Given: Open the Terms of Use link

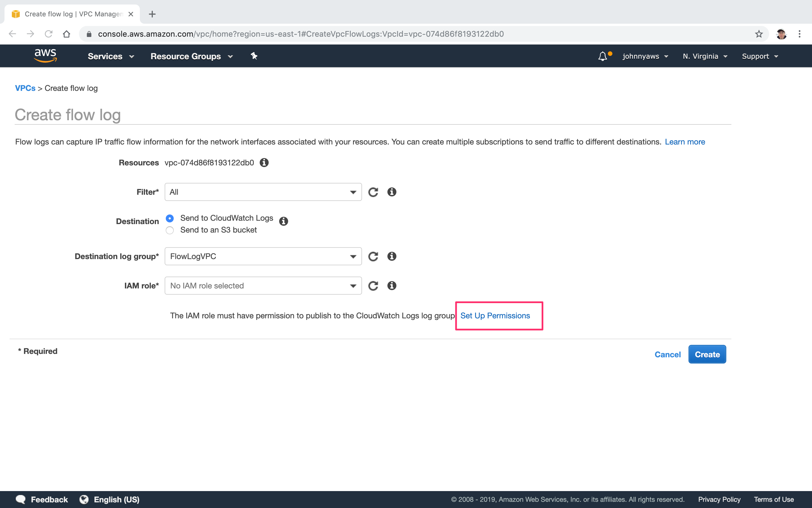Looking at the screenshot, I should (x=774, y=499).
